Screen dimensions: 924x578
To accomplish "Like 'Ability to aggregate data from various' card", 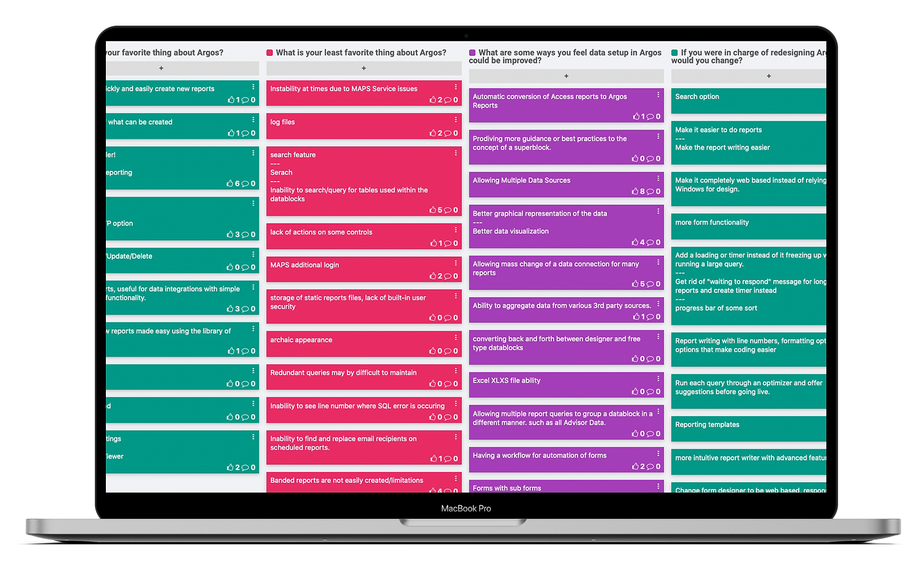I will point(637,317).
